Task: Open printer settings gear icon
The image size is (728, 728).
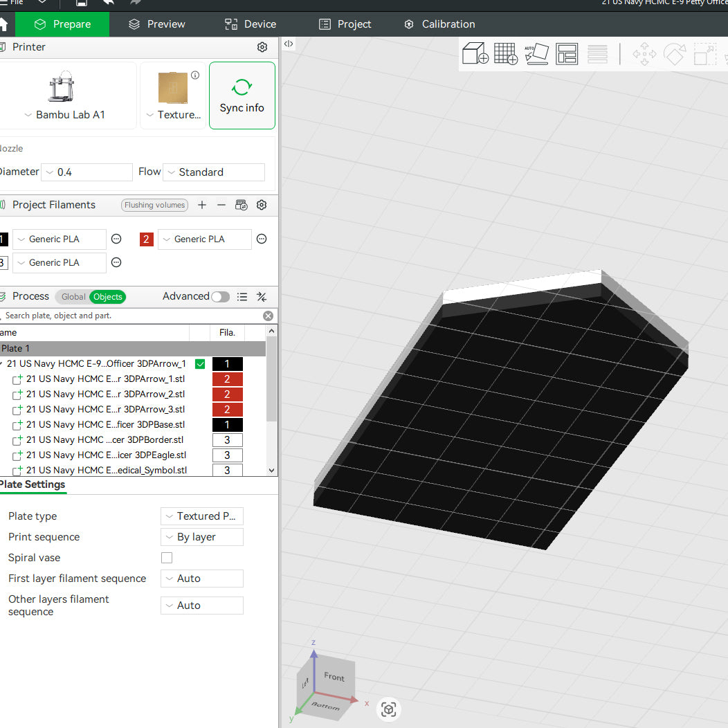Action: click(x=262, y=47)
